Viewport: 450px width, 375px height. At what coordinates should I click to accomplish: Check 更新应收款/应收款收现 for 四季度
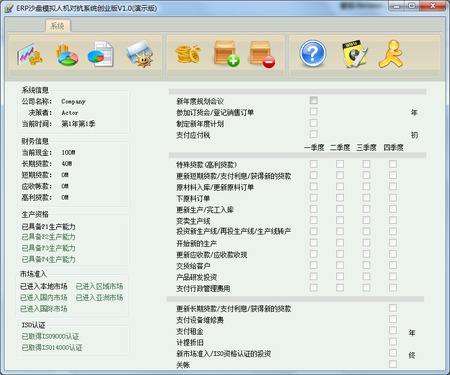[x=393, y=254]
